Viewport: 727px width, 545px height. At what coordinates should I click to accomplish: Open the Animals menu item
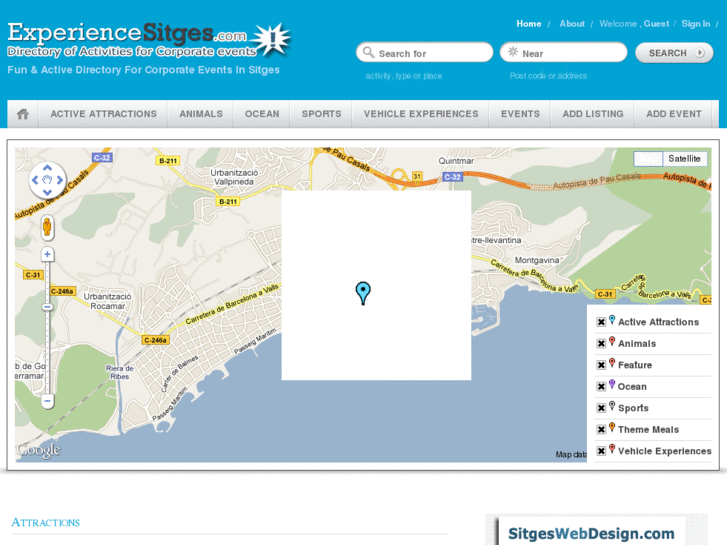(201, 114)
